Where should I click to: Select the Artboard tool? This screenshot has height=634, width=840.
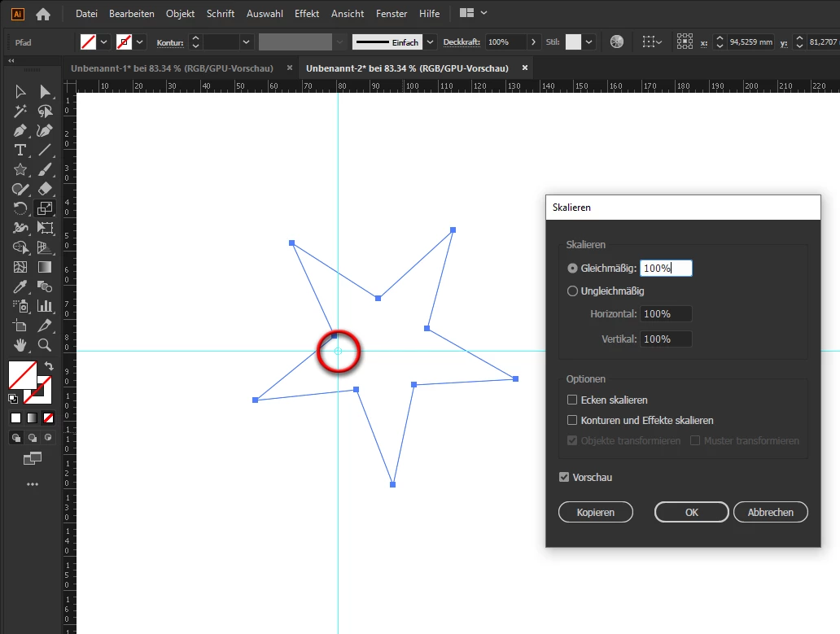[x=20, y=326]
